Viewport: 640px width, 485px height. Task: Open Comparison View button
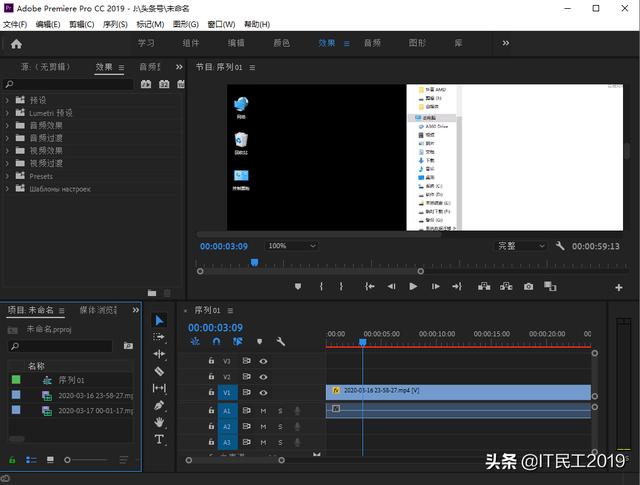[550, 287]
